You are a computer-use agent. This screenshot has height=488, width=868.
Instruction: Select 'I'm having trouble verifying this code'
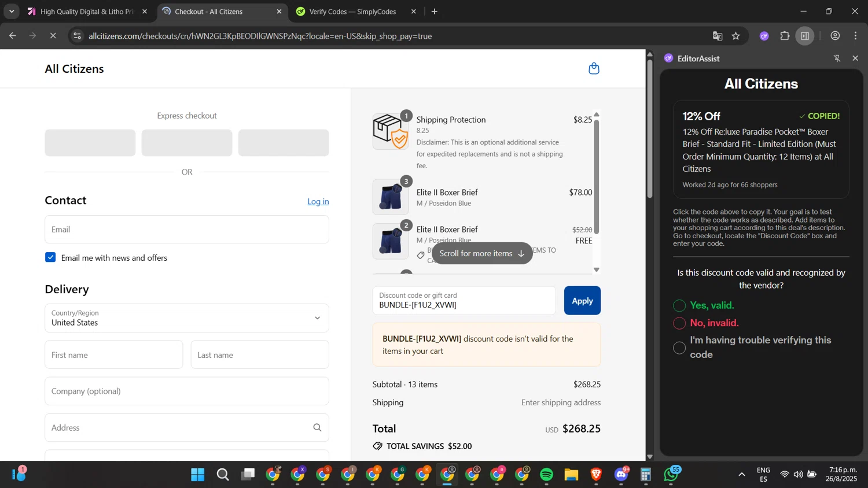pyautogui.click(x=679, y=347)
